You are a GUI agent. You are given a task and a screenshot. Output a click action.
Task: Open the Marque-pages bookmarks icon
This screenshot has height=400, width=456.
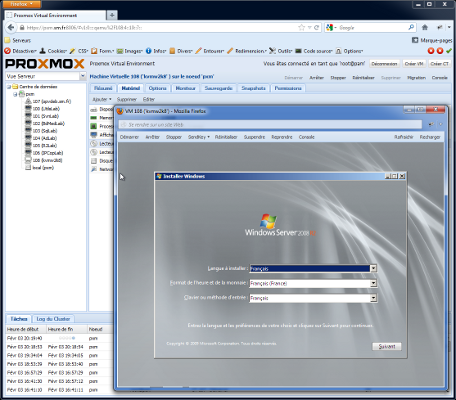click(415, 40)
